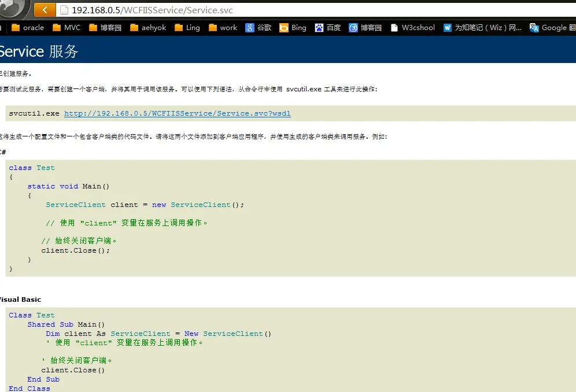Click the svcutil.exe command text
This screenshot has width=576, height=392.
(34, 113)
